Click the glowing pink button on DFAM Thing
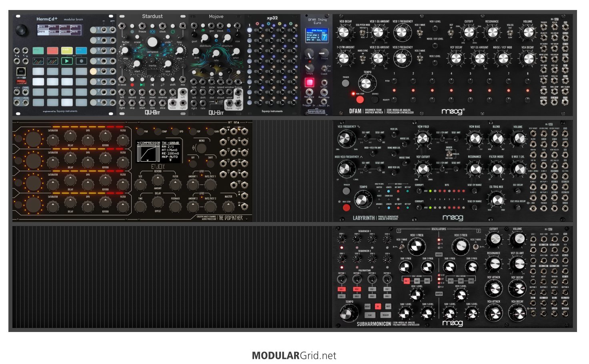The image size is (589, 364). (309, 82)
